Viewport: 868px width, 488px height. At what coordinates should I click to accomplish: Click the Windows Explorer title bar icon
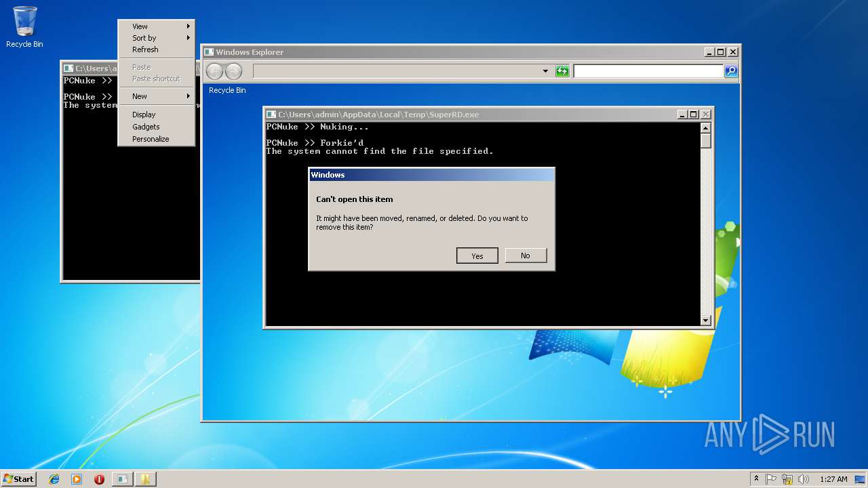pyautogui.click(x=210, y=52)
